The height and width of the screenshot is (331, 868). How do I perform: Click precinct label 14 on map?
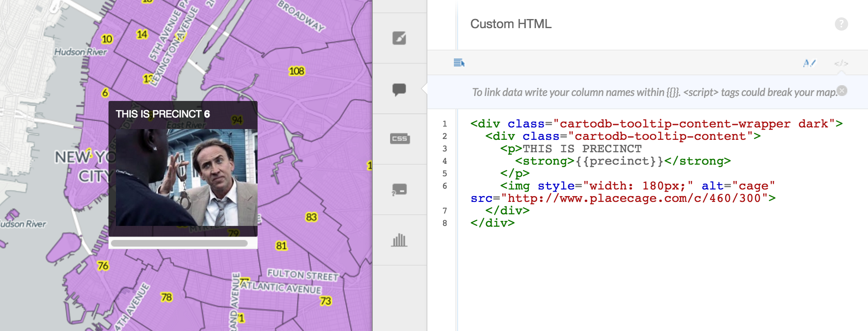142,34
